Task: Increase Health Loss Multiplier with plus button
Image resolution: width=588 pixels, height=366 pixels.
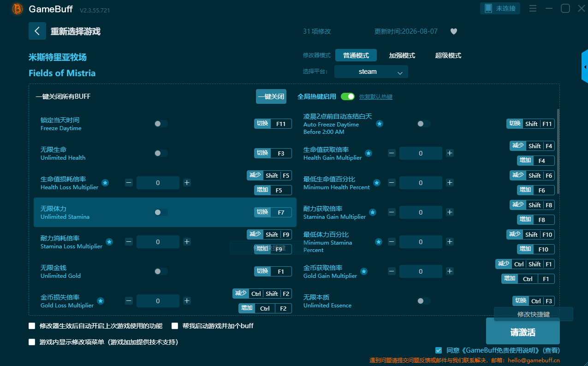Action: (187, 183)
